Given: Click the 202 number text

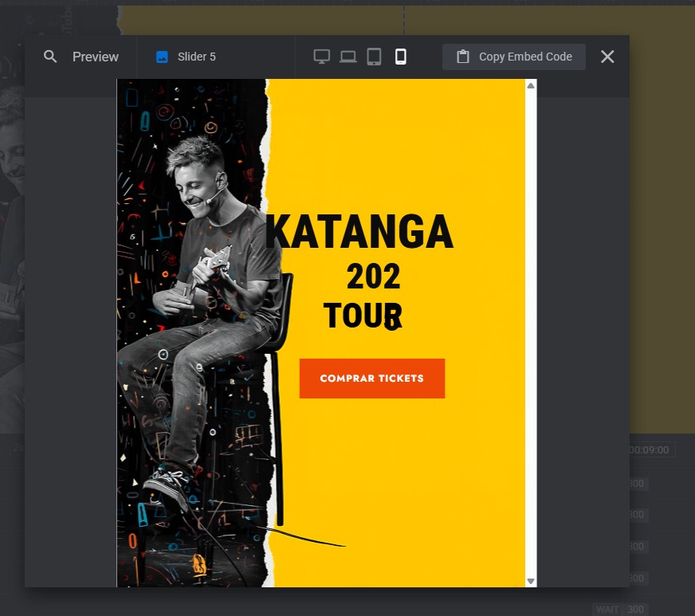Looking at the screenshot, I should pos(373,277).
